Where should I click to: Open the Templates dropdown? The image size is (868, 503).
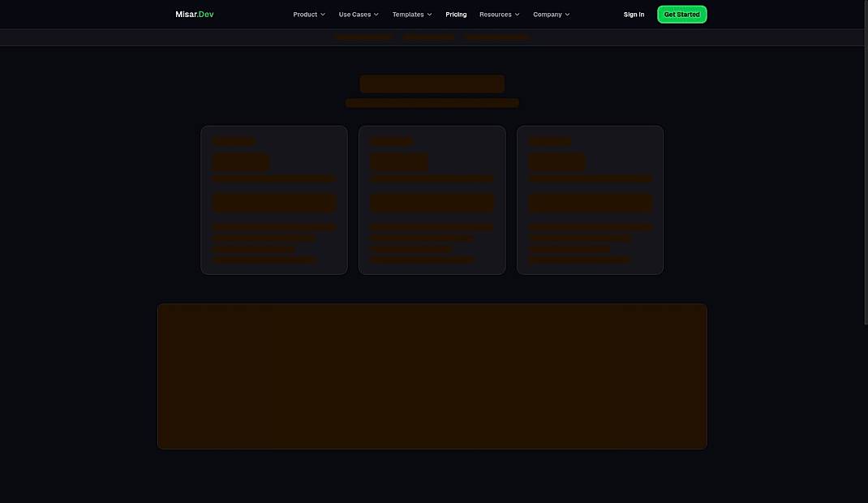(412, 15)
